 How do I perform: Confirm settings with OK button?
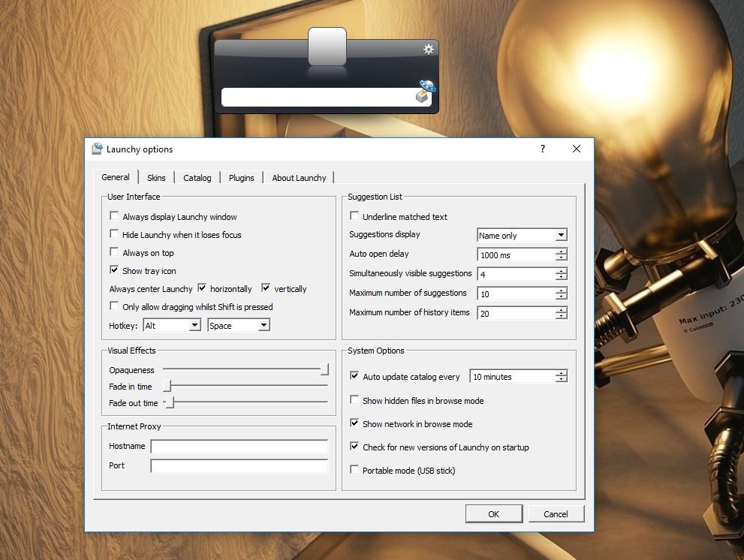point(494,514)
